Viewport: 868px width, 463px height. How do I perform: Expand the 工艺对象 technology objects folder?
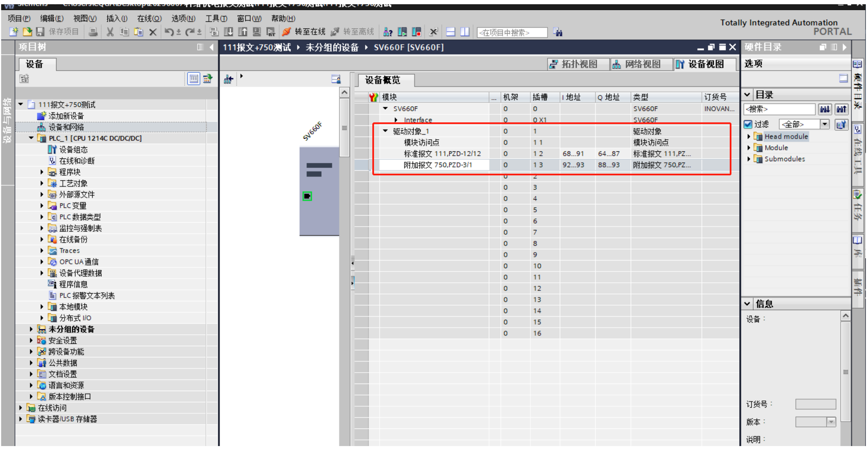point(42,183)
